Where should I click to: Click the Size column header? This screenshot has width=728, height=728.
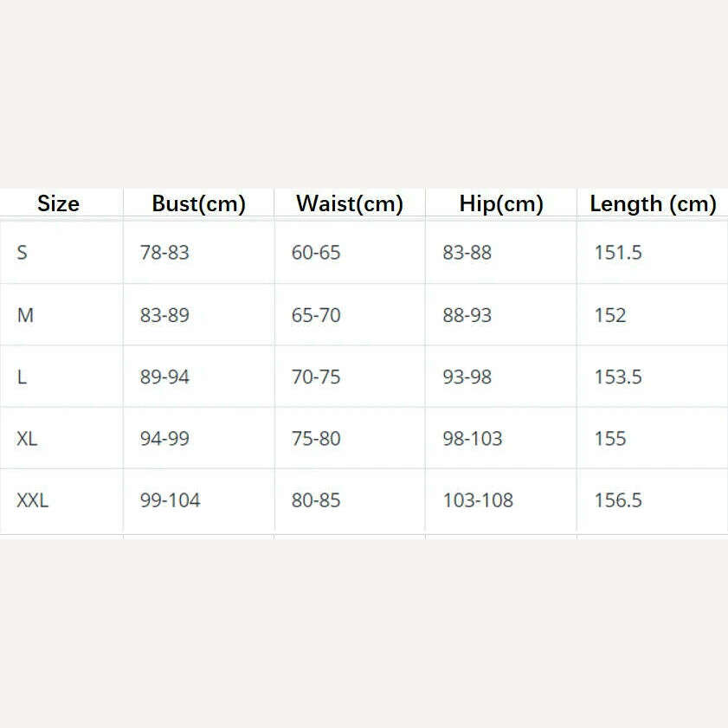click(58, 204)
